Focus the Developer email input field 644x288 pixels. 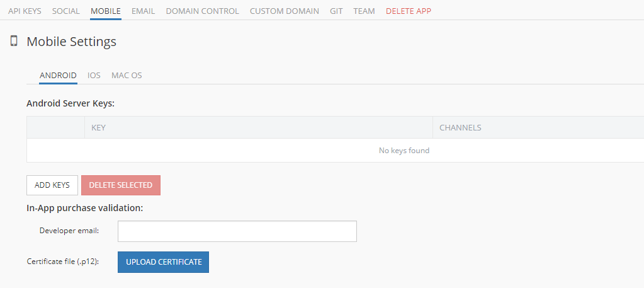pyautogui.click(x=237, y=231)
